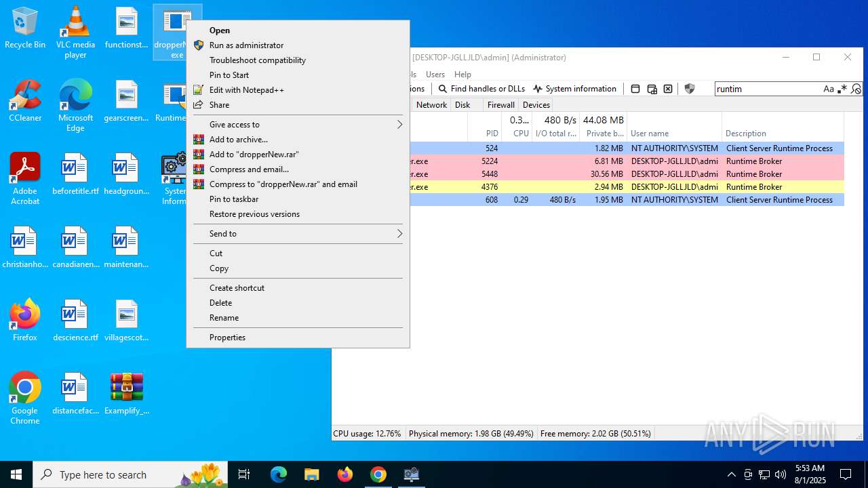Select the villagescot... image file icon
This screenshot has width=868, height=488.
(127, 320)
